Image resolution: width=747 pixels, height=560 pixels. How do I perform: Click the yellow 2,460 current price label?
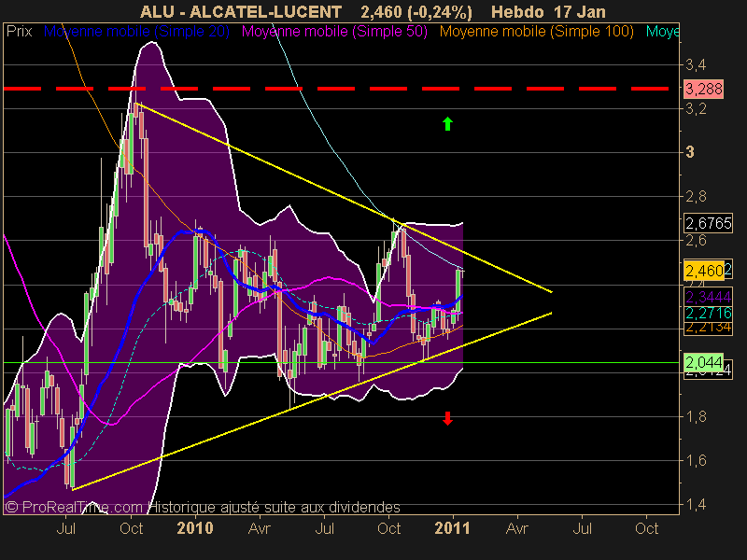point(704,271)
